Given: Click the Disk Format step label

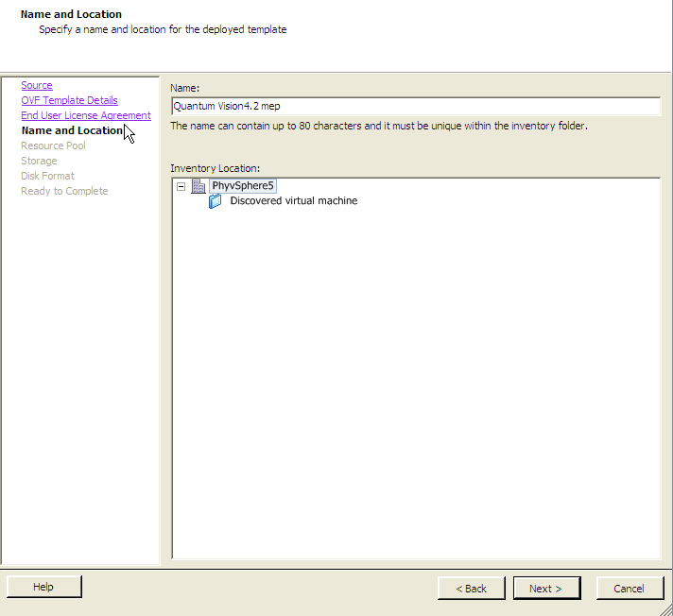Looking at the screenshot, I should coord(47,176).
